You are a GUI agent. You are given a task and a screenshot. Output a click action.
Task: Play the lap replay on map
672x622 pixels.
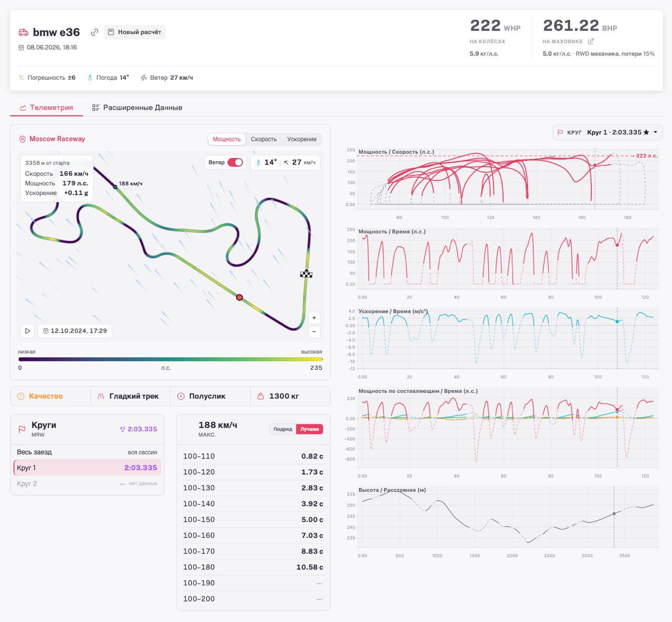tap(27, 331)
